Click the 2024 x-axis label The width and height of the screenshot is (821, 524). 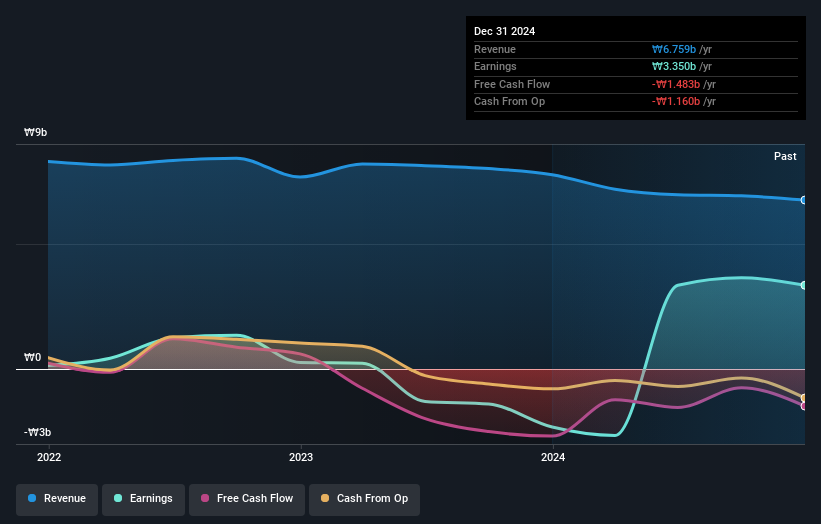click(553, 457)
